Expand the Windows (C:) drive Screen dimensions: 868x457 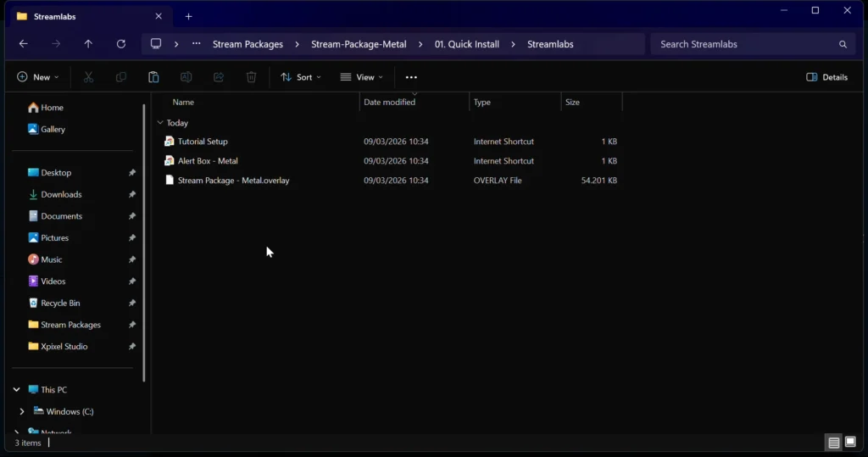click(22, 411)
